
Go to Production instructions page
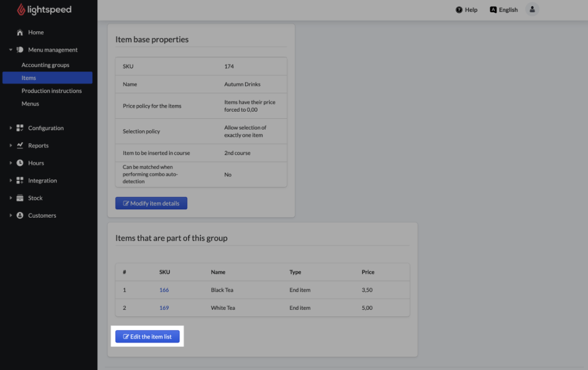51,91
